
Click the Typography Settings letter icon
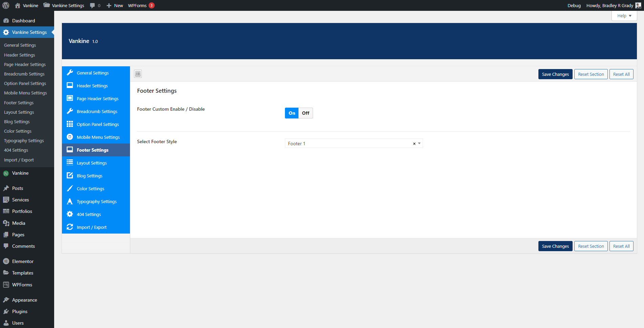tap(70, 201)
